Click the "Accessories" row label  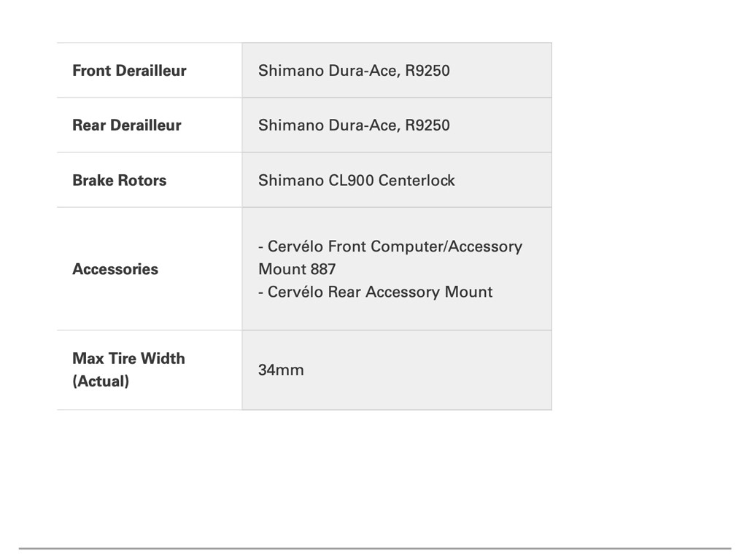click(115, 269)
